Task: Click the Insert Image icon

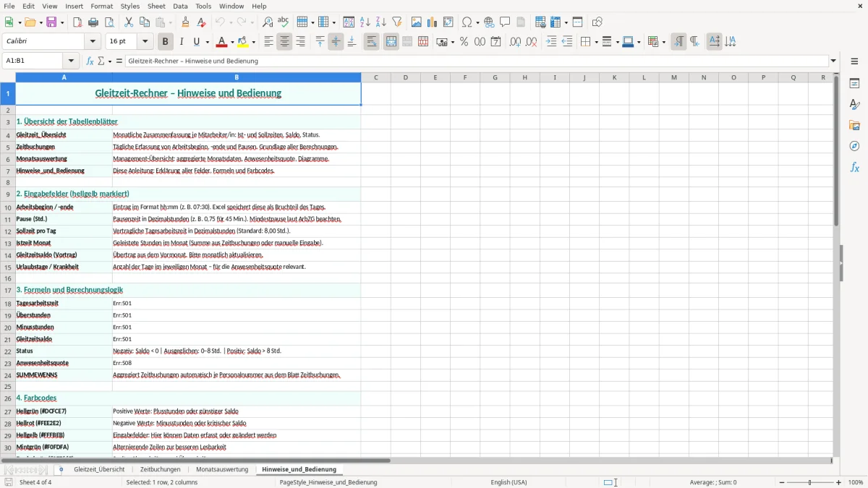Action: coord(417,22)
